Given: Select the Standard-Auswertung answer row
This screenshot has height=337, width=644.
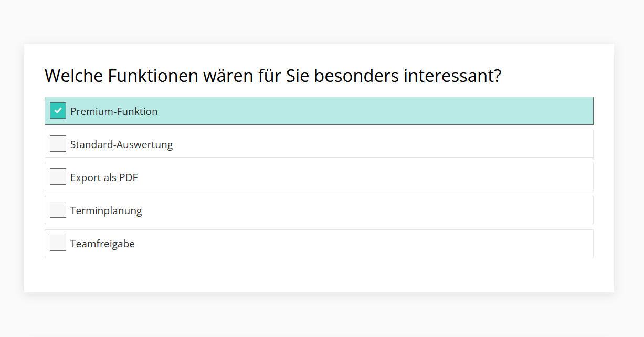Looking at the screenshot, I should [x=367, y=144].
